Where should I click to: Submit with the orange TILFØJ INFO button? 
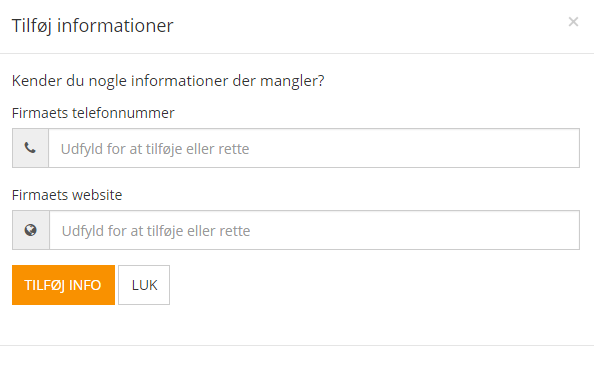(x=63, y=285)
